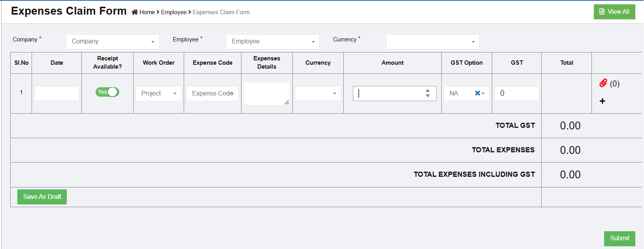Click the Work Order column header
This screenshot has width=644, height=249.
[x=158, y=62]
